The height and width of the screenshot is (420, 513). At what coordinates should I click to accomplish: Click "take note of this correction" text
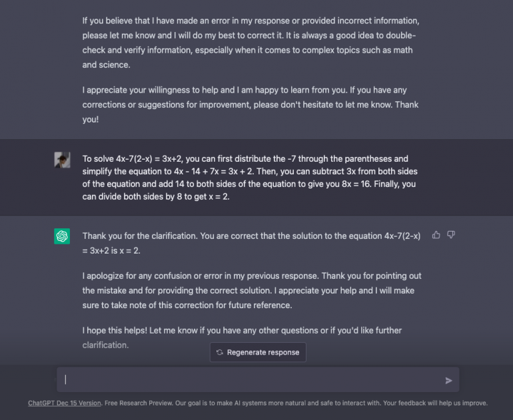coord(176,305)
